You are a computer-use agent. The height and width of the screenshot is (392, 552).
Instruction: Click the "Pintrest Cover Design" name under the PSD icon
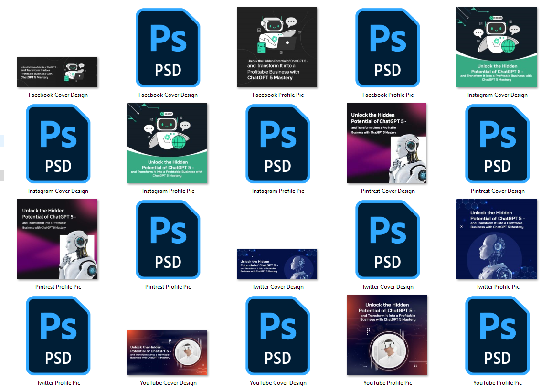tap(498, 191)
